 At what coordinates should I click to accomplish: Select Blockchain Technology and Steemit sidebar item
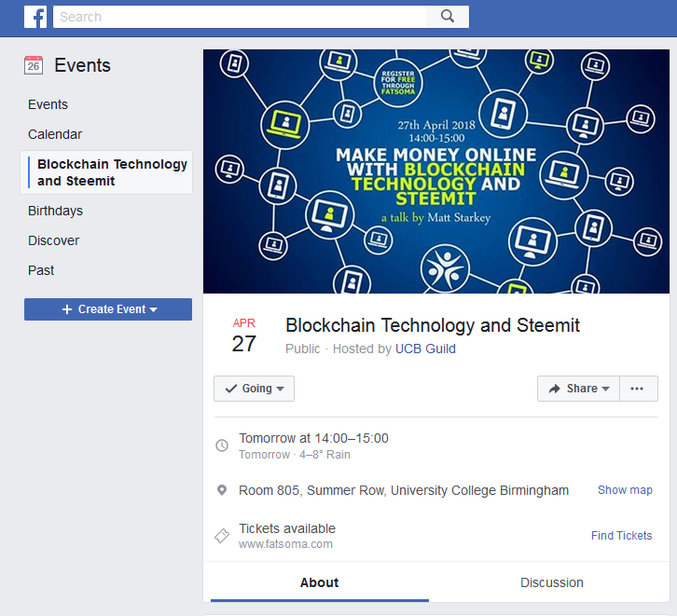click(106, 172)
